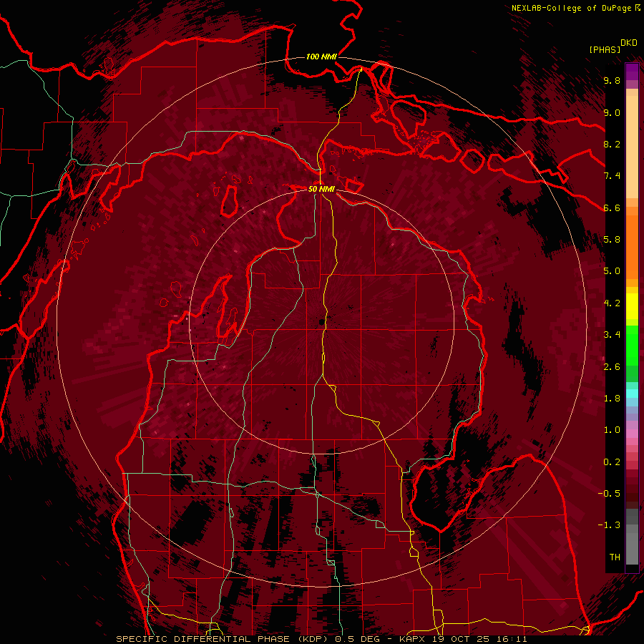Click the 8.2 value on the color scale
The width and height of the screenshot is (644, 644).
pos(612,144)
